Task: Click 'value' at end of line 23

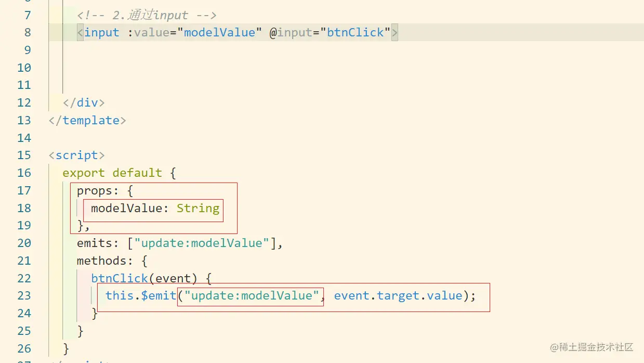Action: 444,295
